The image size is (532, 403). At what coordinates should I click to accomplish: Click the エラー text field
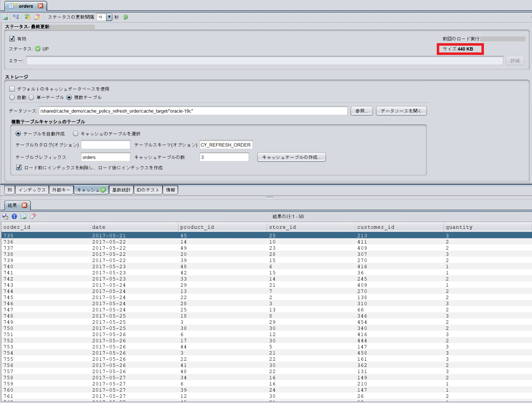coord(265,61)
